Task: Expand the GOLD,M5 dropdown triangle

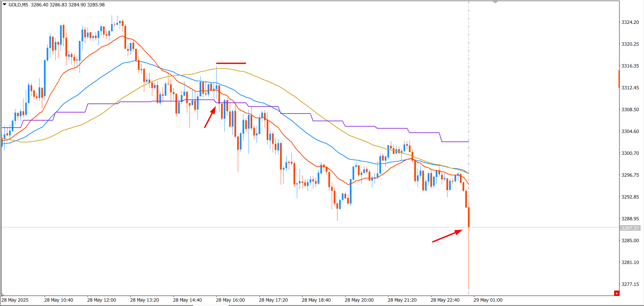Action: click(x=5, y=5)
